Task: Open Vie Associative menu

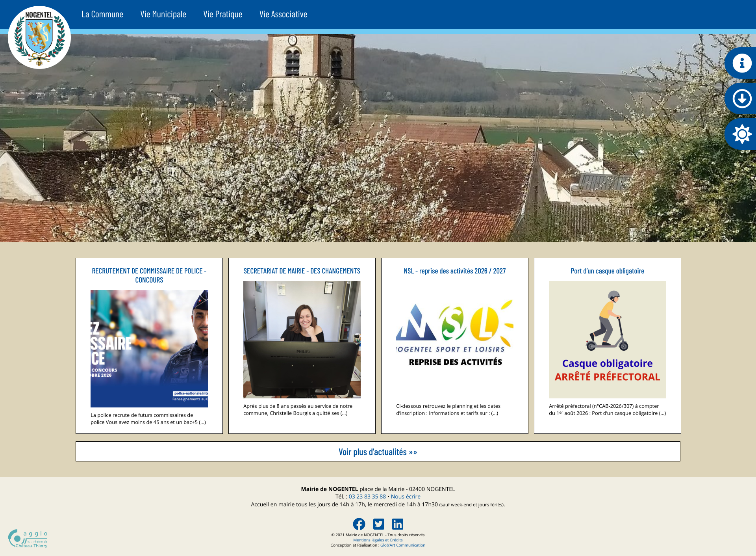Action: (x=283, y=14)
